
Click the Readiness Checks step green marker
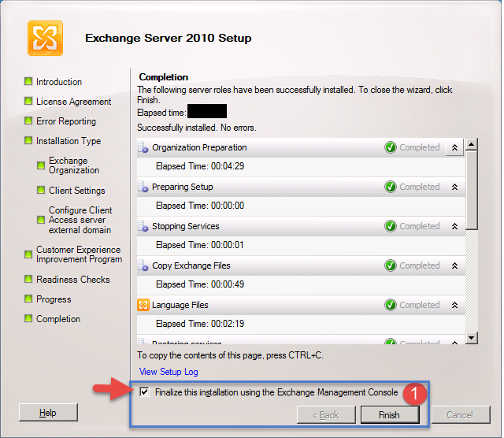[28, 279]
